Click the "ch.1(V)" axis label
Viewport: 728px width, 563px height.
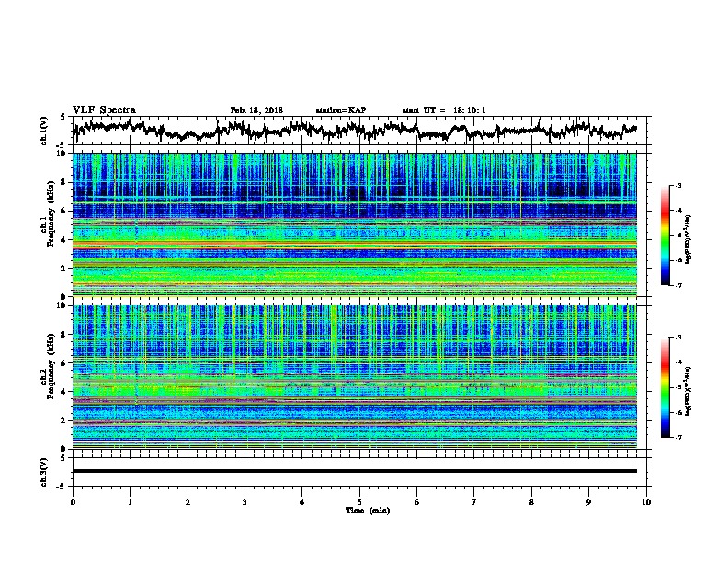tap(44, 131)
